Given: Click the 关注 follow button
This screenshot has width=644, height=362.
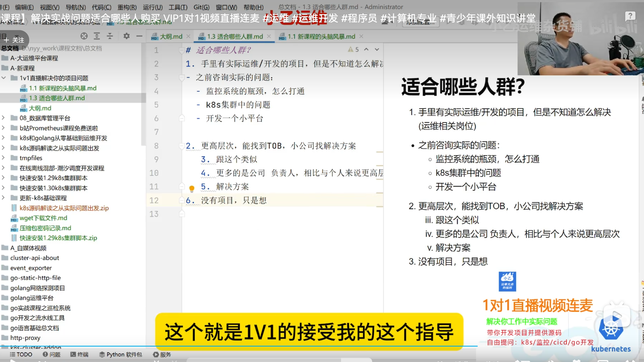Looking at the screenshot, I should pyautogui.click(x=14, y=40).
